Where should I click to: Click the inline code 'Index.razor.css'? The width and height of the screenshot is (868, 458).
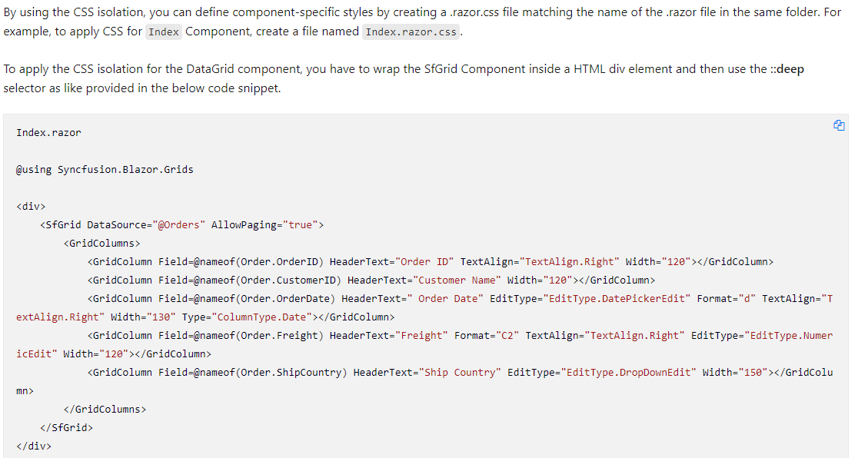pos(411,32)
